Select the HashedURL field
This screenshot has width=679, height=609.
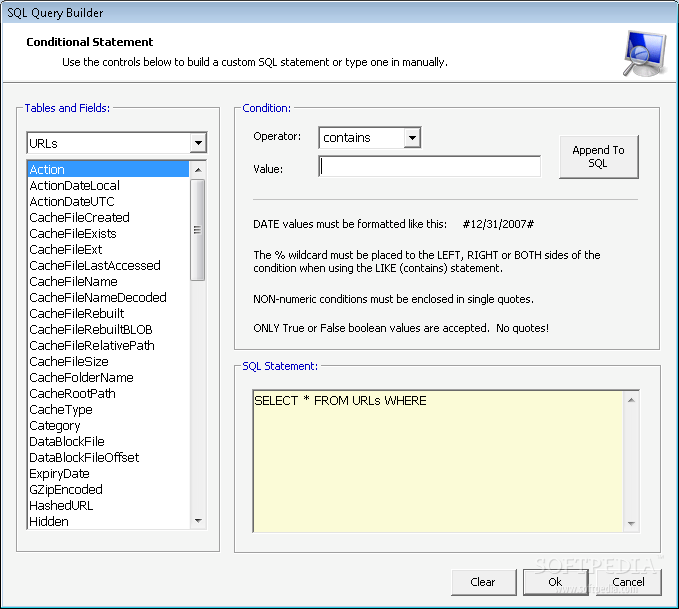[109, 506]
